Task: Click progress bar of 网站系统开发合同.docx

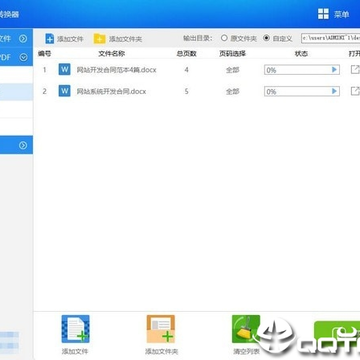Action: pyautogui.click(x=302, y=91)
